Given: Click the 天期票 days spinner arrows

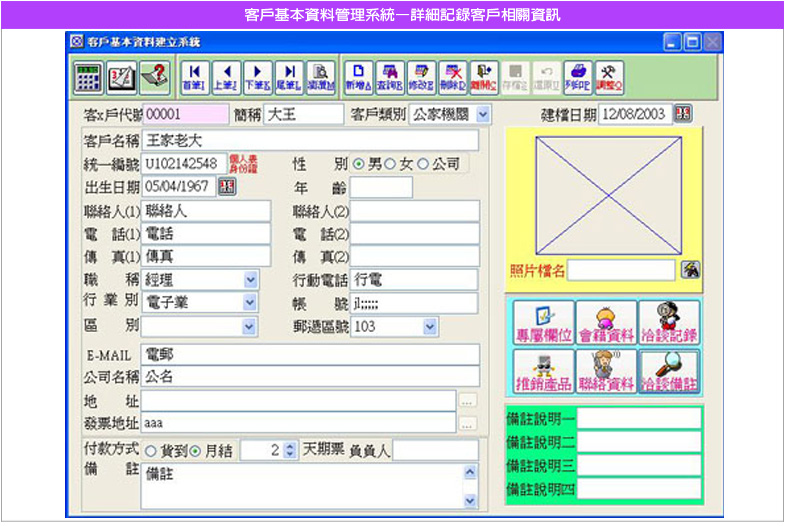Looking at the screenshot, I should click(x=290, y=451).
